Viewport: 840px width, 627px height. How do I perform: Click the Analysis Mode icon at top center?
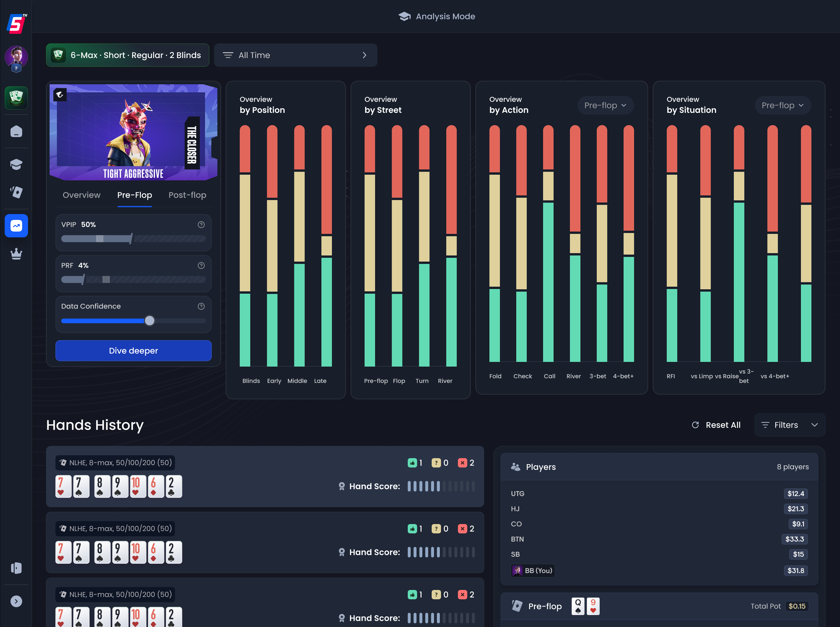click(x=405, y=16)
